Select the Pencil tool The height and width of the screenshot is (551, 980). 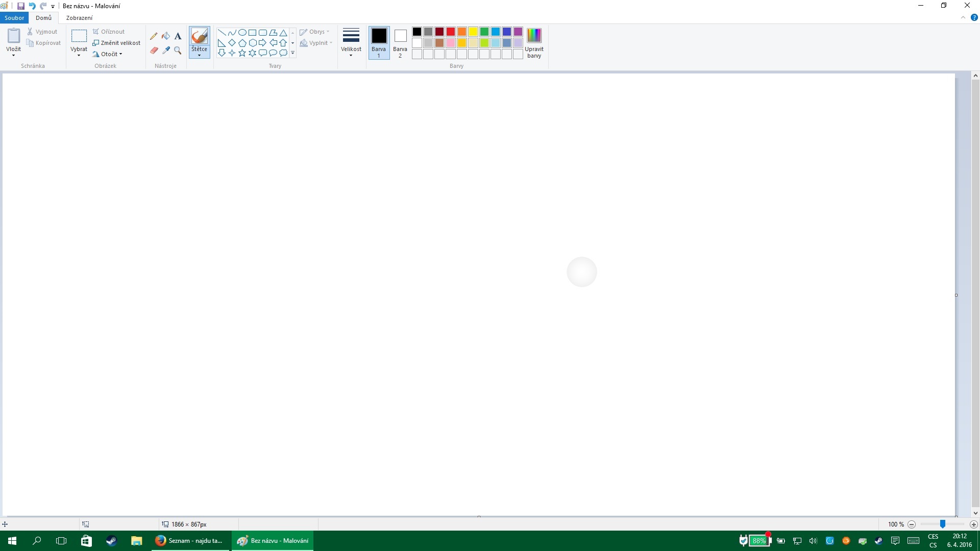[154, 36]
